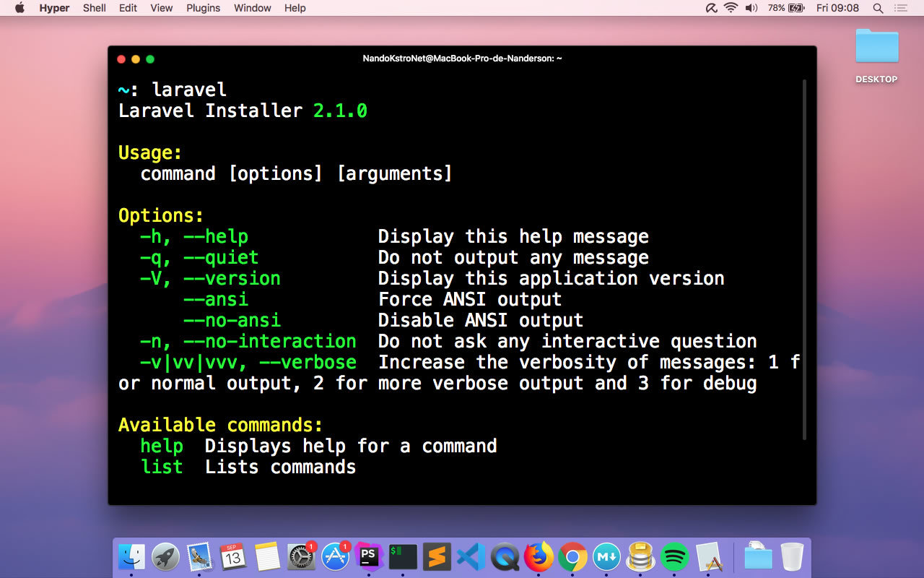The width and height of the screenshot is (924, 578).
Task: Open the Plugins menu
Action: click(203, 8)
